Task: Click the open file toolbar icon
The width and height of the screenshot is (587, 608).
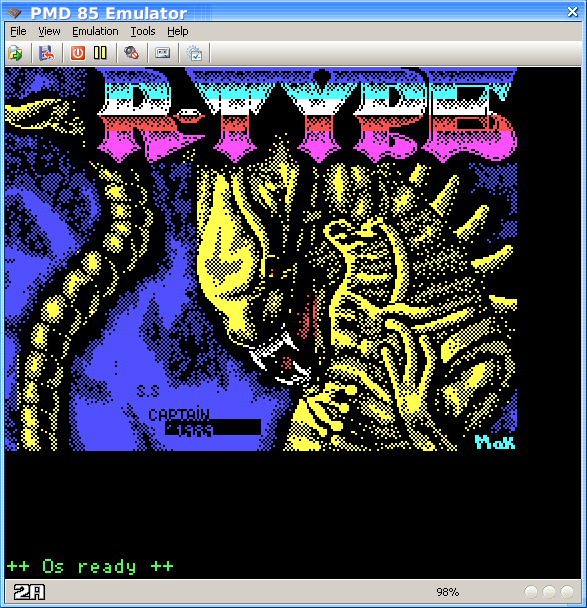Action: pos(15,53)
